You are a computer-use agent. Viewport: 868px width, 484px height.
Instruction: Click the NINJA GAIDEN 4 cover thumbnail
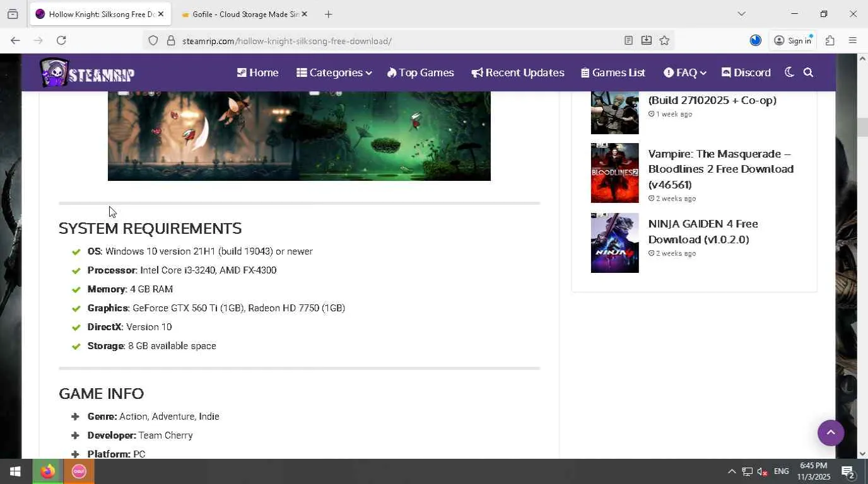pyautogui.click(x=614, y=243)
